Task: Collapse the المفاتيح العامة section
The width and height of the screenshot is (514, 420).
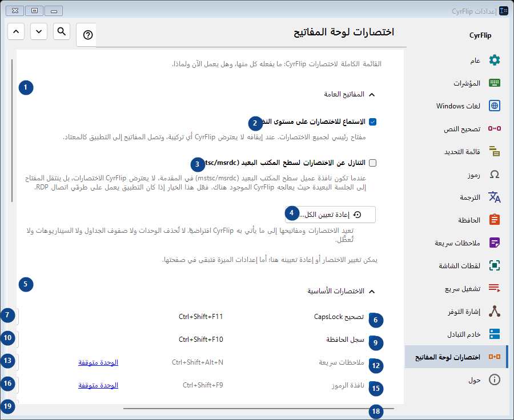Action: click(x=372, y=95)
